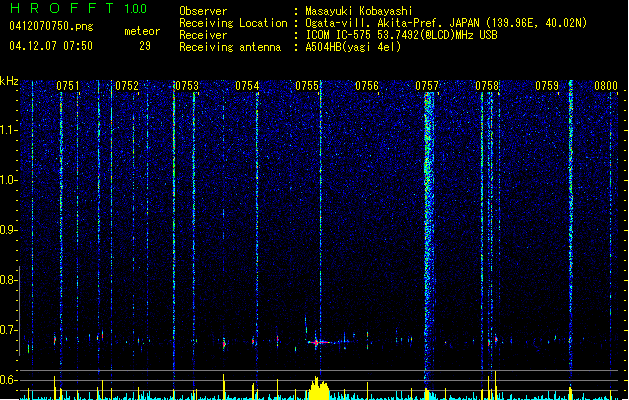The width and height of the screenshot is (629, 400).
Task: Click the 0753 time marker
Action: point(187,86)
